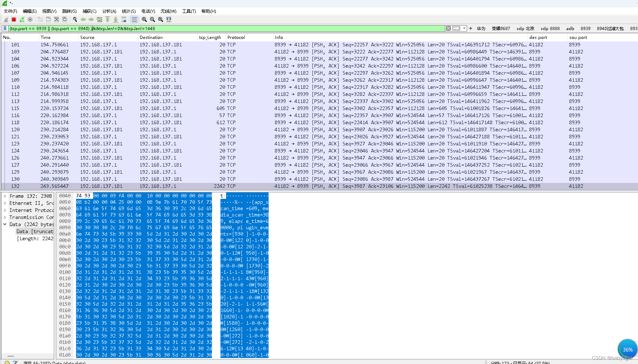
Task: Sort by tcp_Length column header
Action: [x=212, y=37]
